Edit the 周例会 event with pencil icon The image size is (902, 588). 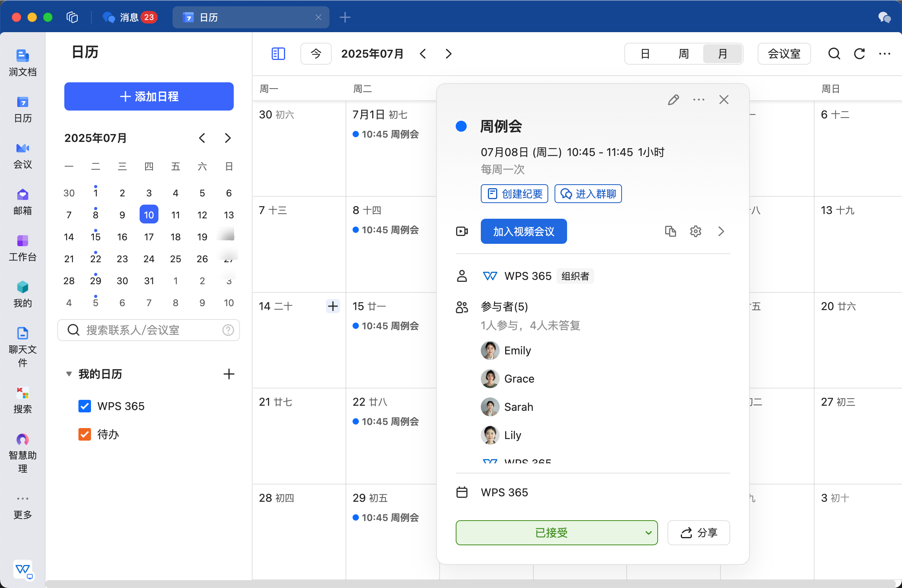[673, 100]
